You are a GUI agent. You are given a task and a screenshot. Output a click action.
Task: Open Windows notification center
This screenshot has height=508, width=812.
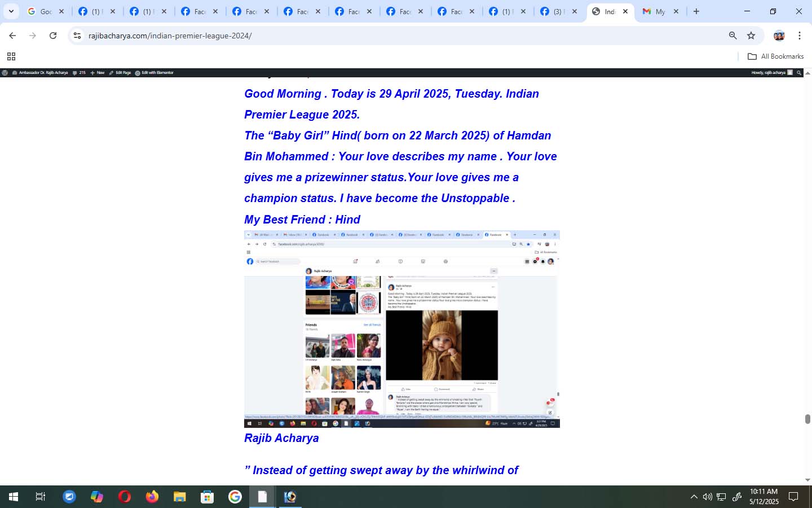pos(793,497)
